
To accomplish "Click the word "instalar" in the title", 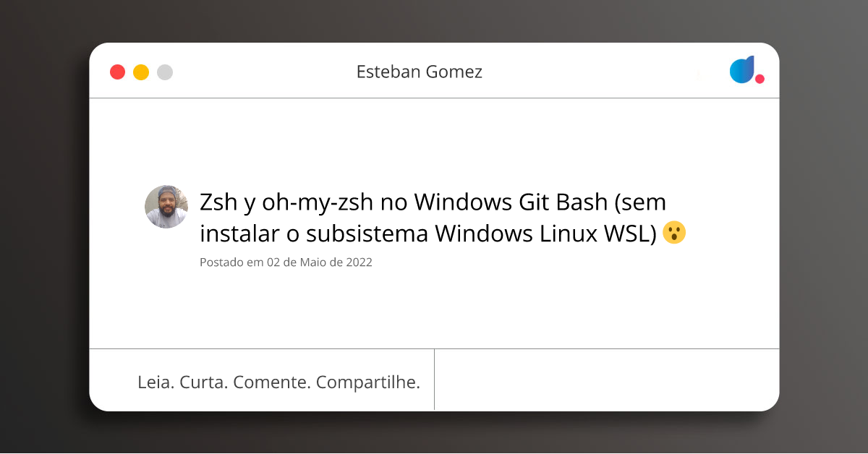I will point(239,234).
